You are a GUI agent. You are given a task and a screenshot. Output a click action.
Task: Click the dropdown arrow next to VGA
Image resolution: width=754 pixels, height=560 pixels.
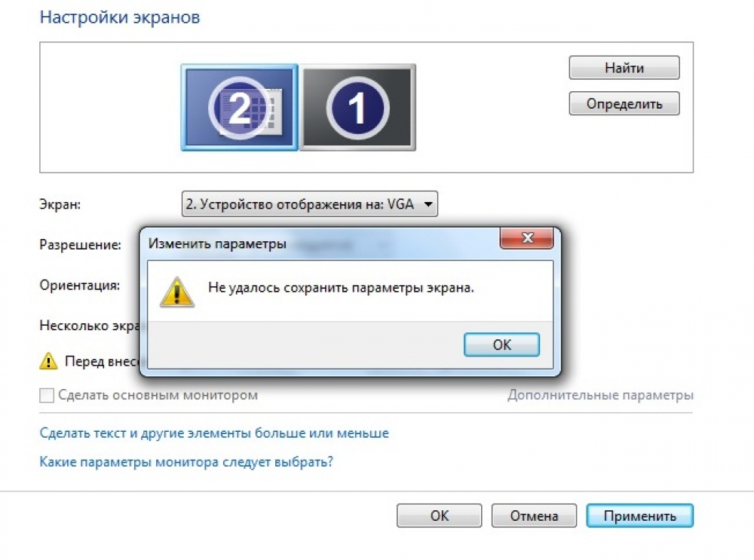pos(428,204)
